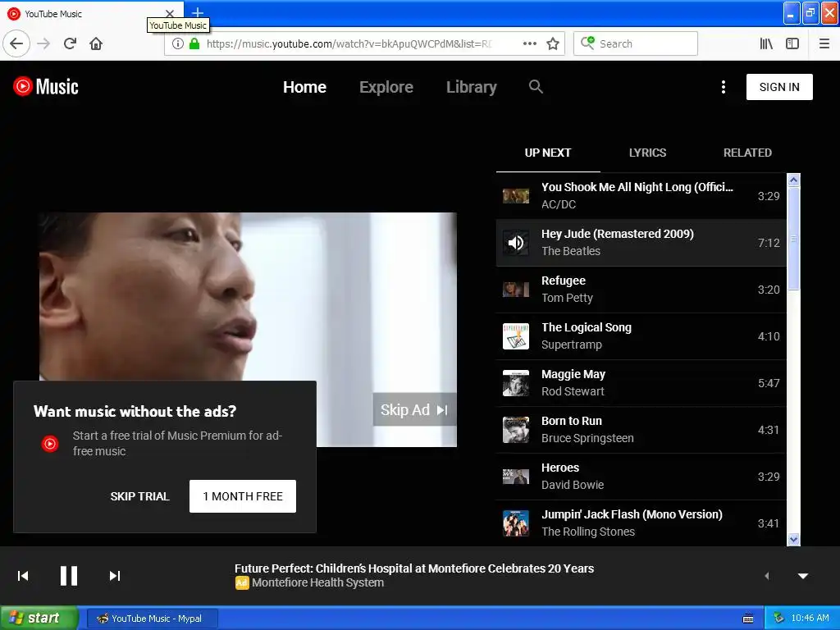The image size is (840, 630).
Task: Open the browser Library bookshelf icon
Action: [766, 43]
